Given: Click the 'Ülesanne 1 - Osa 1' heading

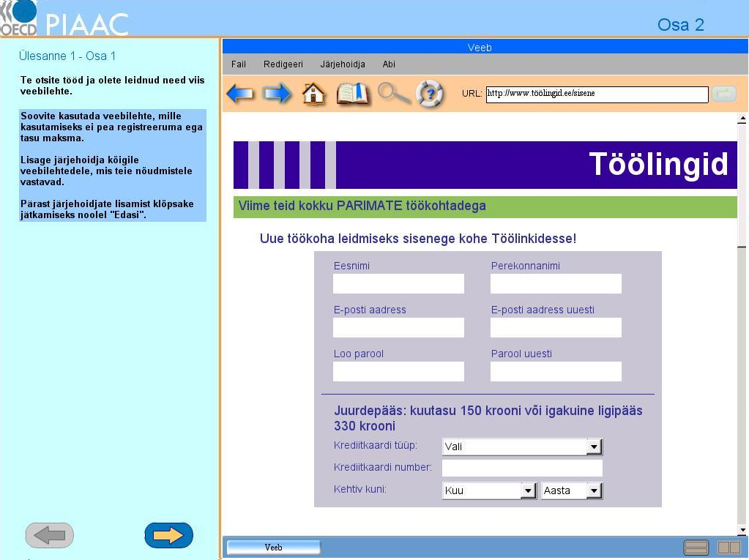Looking at the screenshot, I should coord(67,56).
